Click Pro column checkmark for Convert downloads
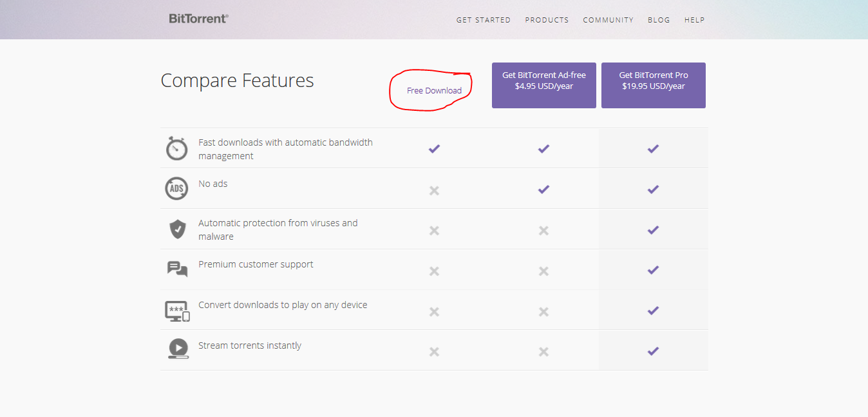The image size is (868, 417). tap(653, 311)
